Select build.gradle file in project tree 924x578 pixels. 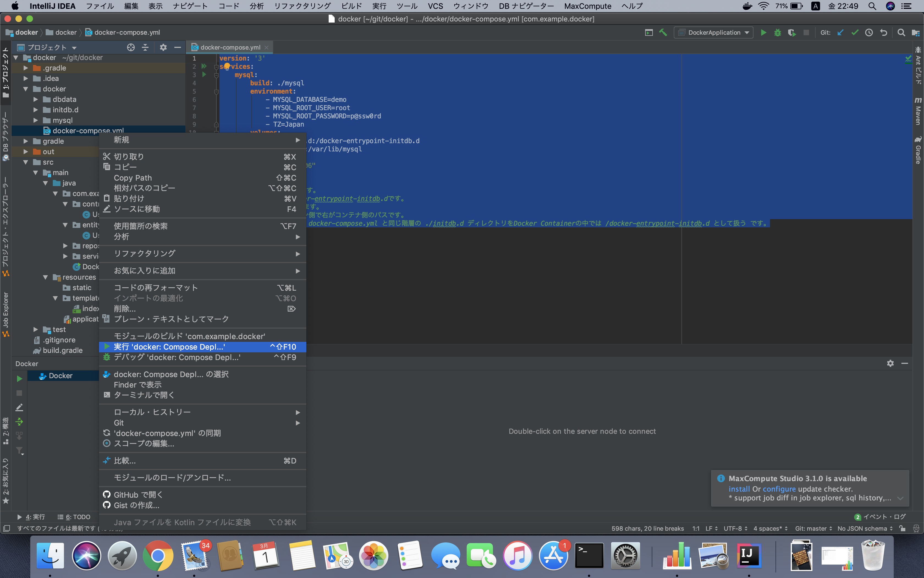[58, 351]
